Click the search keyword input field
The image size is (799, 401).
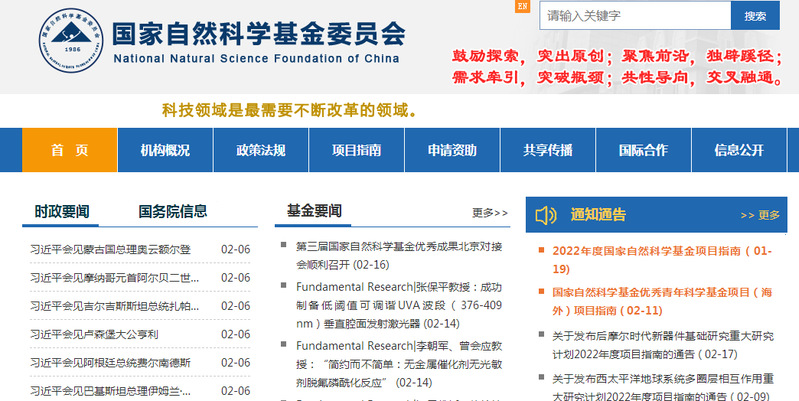[635, 16]
